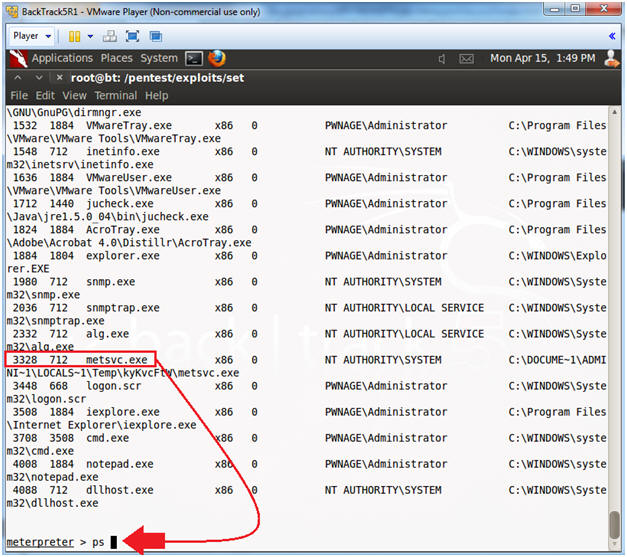Open the terminal File menu
627x557 pixels.
[x=19, y=96]
